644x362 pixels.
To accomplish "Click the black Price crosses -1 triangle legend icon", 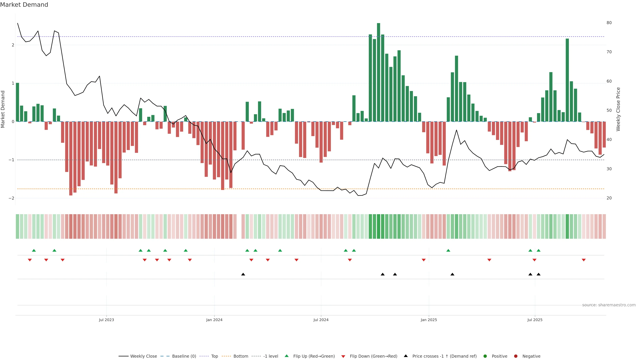I will pyautogui.click(x=406, y=356).
